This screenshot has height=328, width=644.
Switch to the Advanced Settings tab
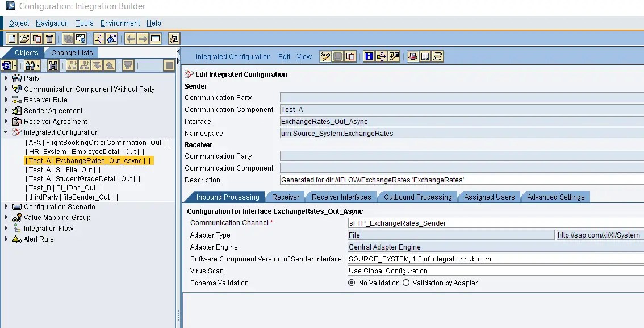(555, 197)
